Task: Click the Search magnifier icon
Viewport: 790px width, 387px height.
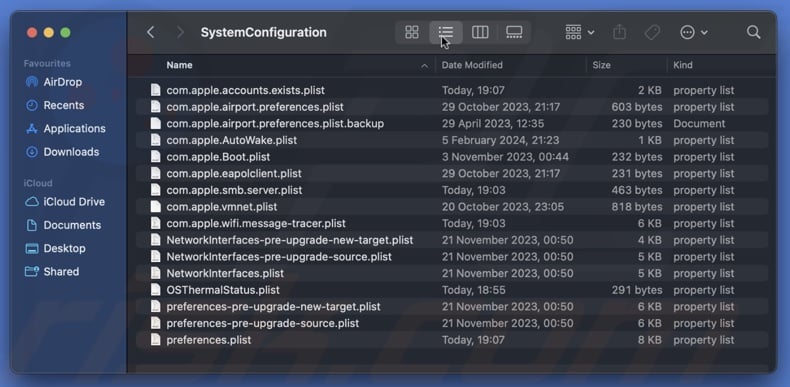Action: (754, 32)
